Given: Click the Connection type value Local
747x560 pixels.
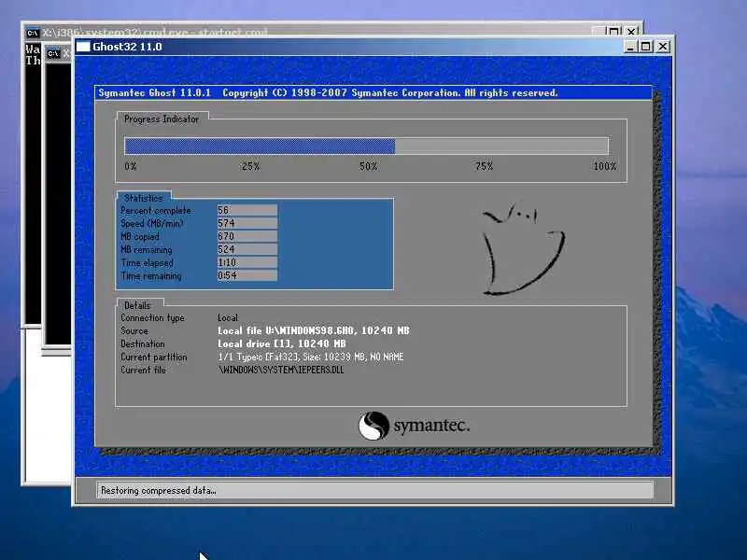Looking at the screenshot, I should [228, 317].
